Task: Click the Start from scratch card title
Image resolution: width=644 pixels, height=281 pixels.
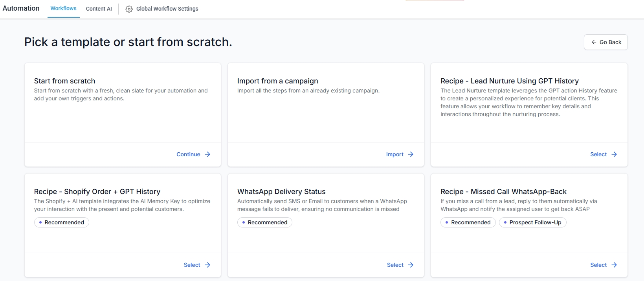Action: coord(64,81)
